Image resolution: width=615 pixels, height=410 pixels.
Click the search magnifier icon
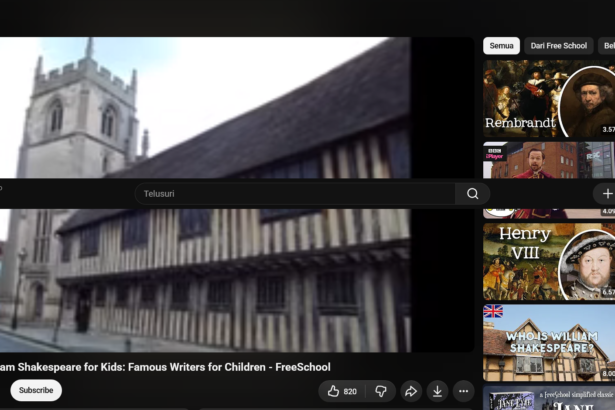coord(473,193)
